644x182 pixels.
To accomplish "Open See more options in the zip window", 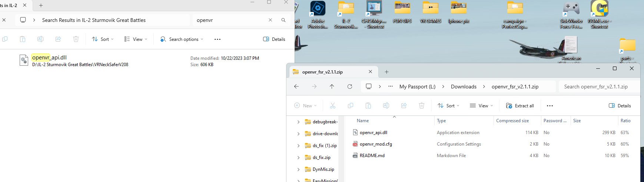I will pyautogui.click(x=550, y=106).
